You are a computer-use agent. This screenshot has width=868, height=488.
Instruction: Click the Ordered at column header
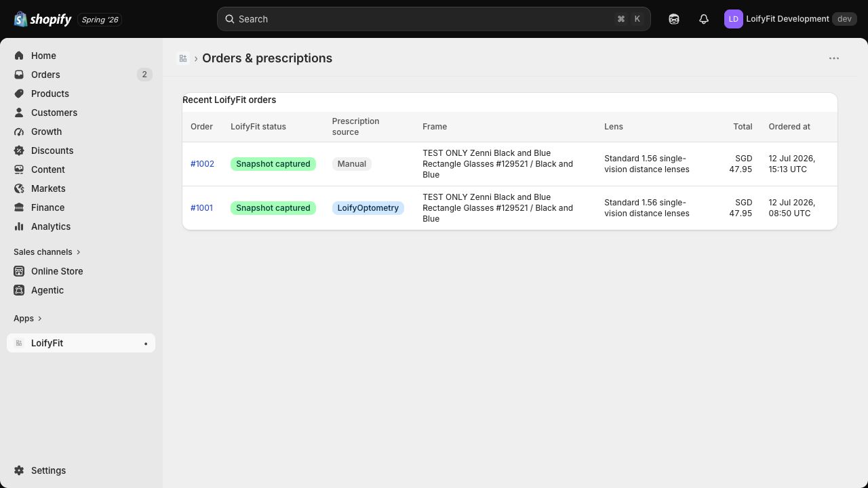click(789, 127)
